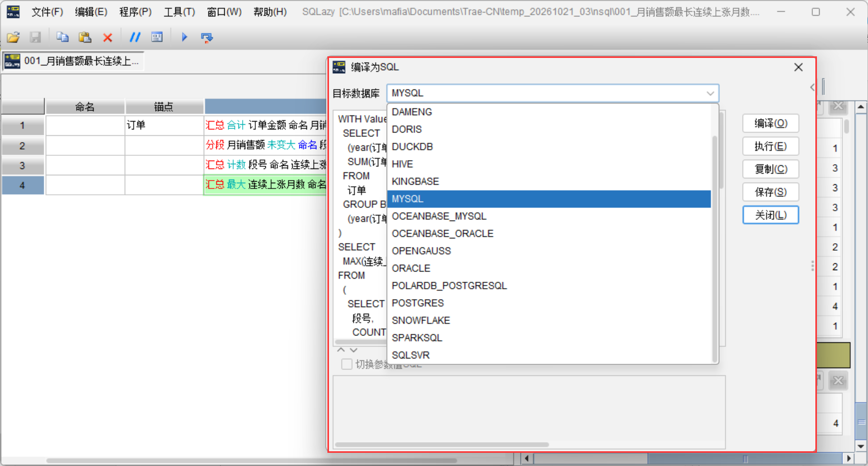Click the up arrow below the SQL text
The image size is (868, 466).
click(341, 350)
